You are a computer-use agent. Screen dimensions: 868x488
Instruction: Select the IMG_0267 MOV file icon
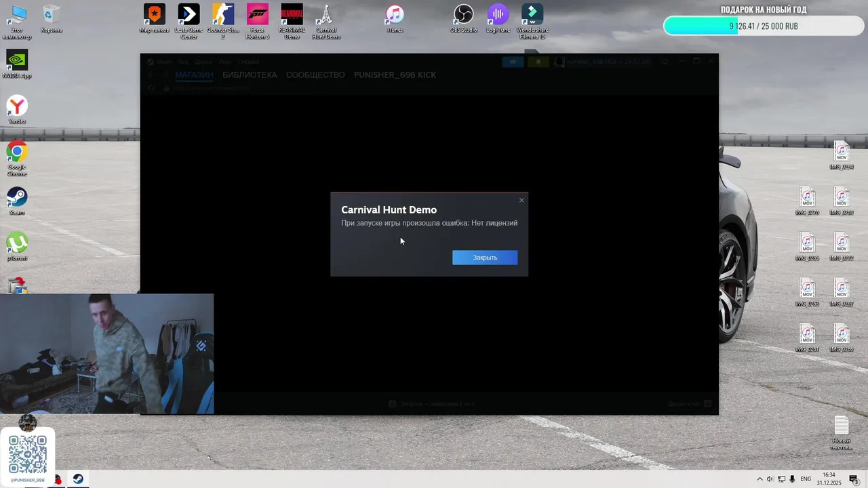coord(842,292)
